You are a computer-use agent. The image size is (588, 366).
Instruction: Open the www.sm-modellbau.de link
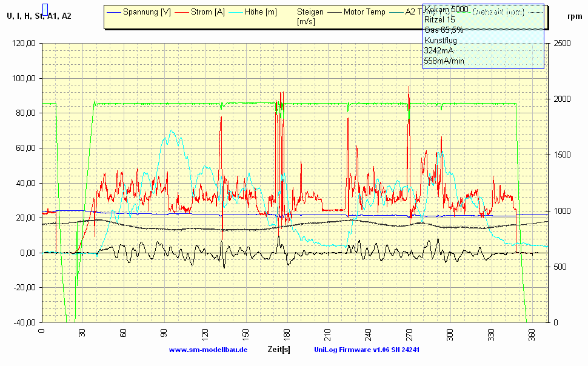point(208,350)
